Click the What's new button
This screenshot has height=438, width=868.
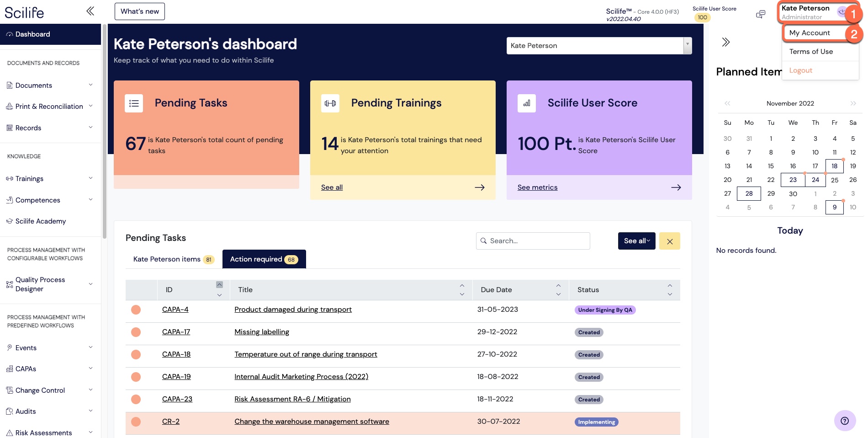point(140,11)
